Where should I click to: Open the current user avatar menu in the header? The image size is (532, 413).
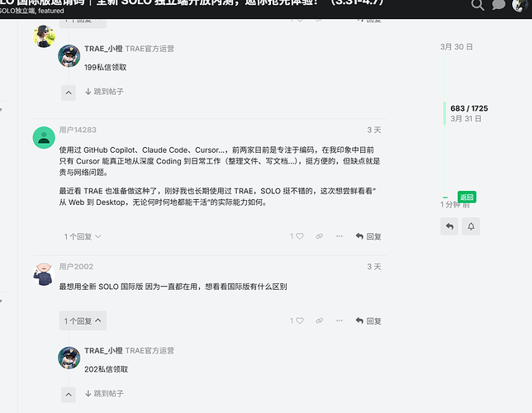click(x=520, y=5)
